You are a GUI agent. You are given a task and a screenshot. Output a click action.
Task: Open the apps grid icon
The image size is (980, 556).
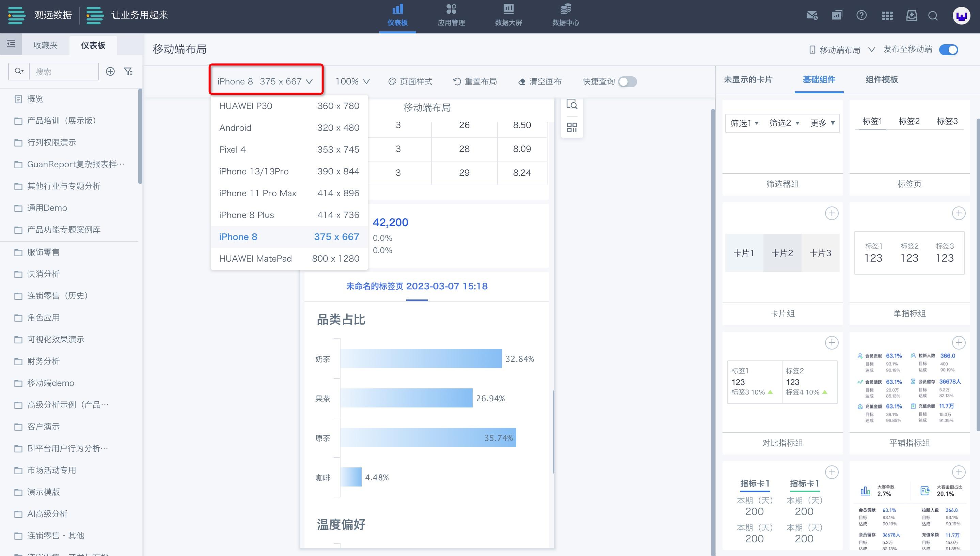887,15
